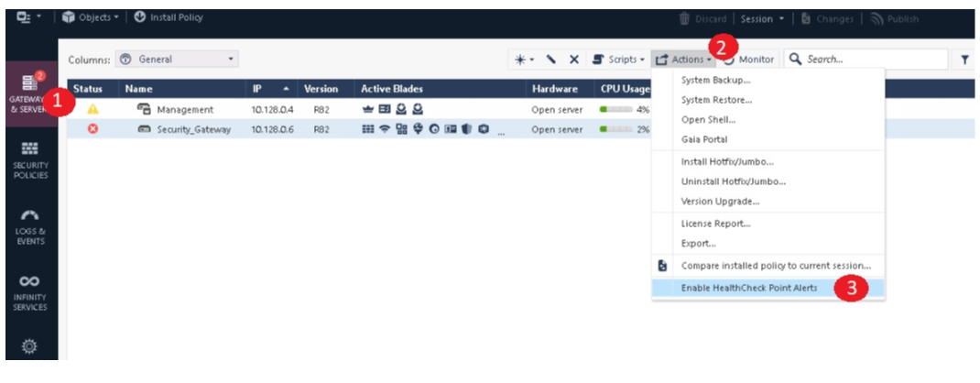Open the main application menu icon
The width and height of the screenshot is (980, 383).
(28, 18)
